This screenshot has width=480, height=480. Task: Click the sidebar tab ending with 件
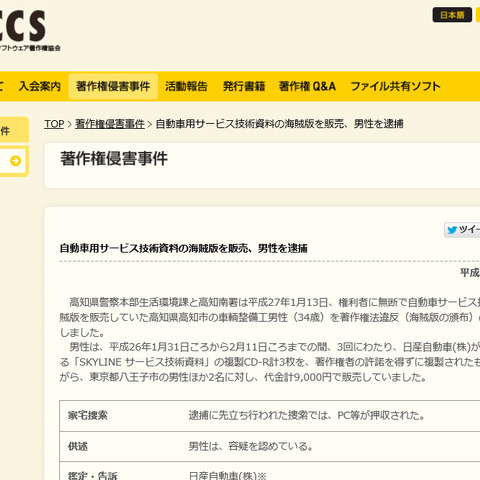click(x=14, y=130)
